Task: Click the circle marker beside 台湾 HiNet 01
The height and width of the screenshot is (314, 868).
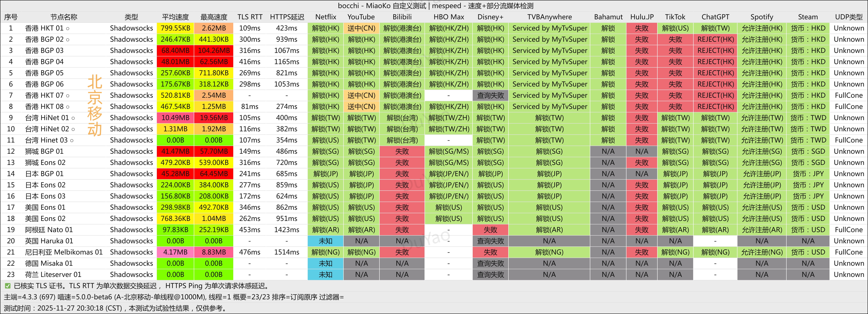Action: point(73,118)
